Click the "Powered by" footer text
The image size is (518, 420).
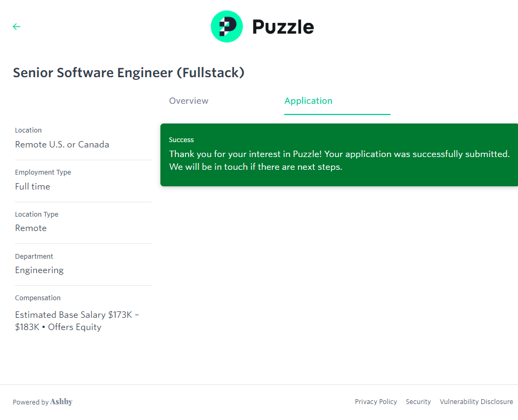tap(30, 402)
